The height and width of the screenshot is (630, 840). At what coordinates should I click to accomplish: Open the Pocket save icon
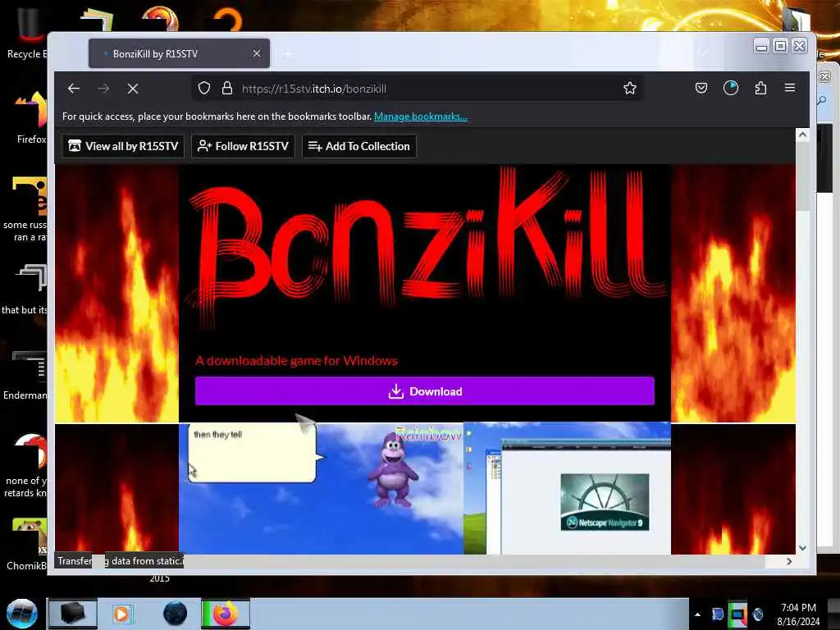(x=701, y=88)
